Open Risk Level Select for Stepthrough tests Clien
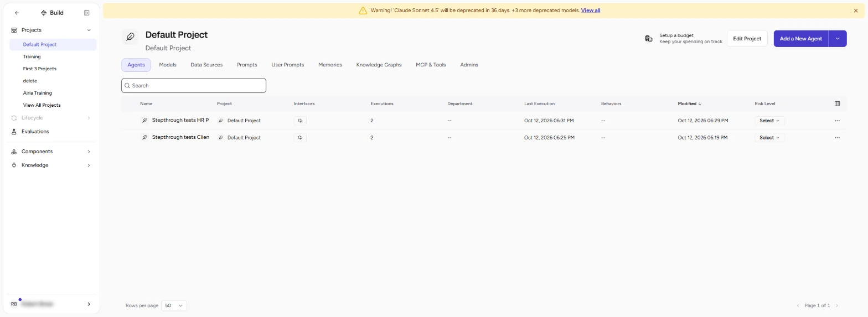 (x=769, y=138)
